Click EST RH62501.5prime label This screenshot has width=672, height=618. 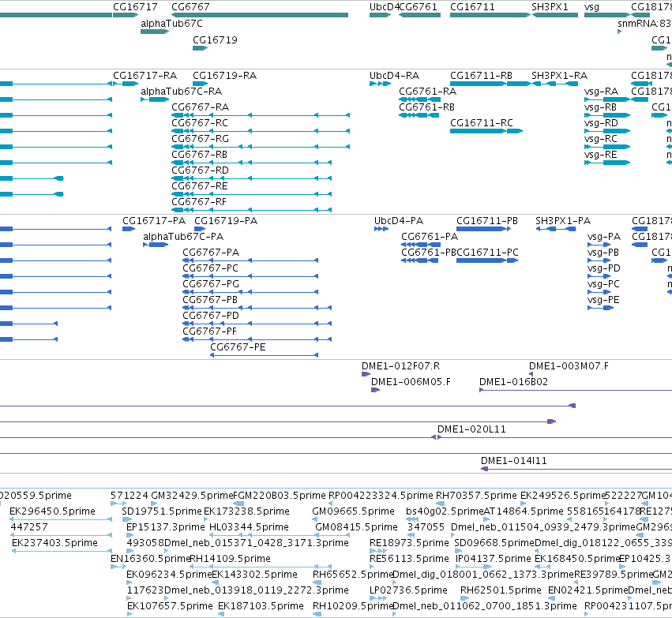coord(501,590)
